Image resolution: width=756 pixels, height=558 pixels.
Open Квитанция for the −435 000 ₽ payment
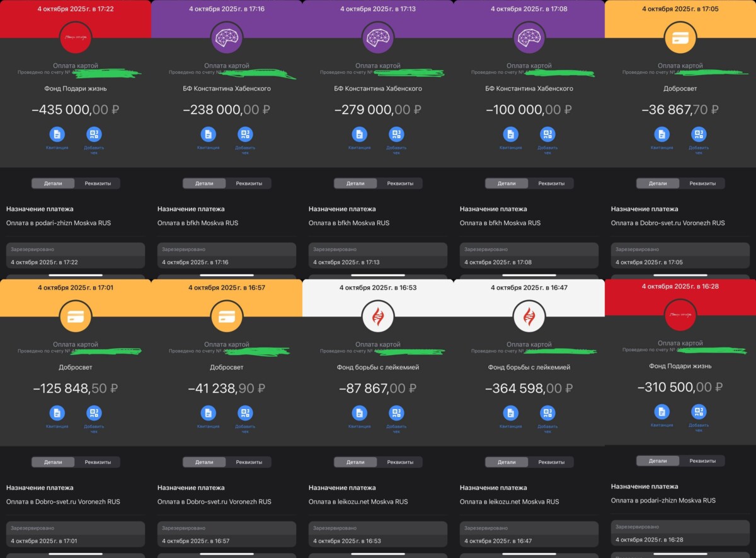(57, 135)
